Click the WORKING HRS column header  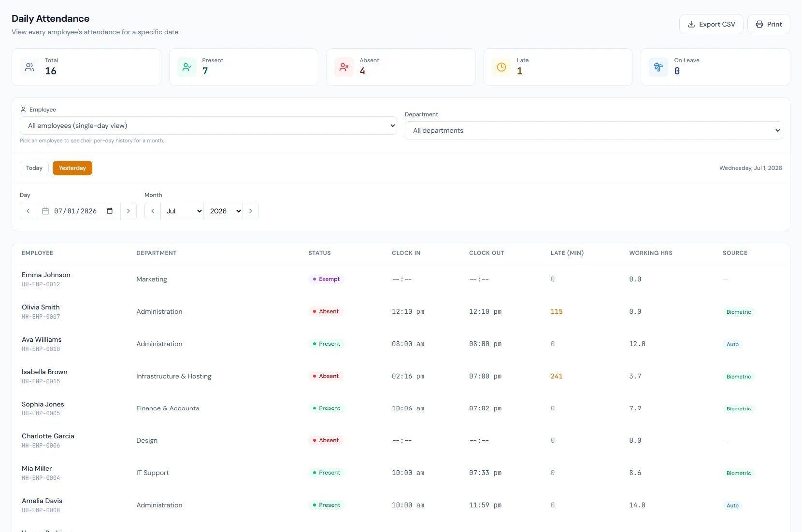[x=651, y=253]
